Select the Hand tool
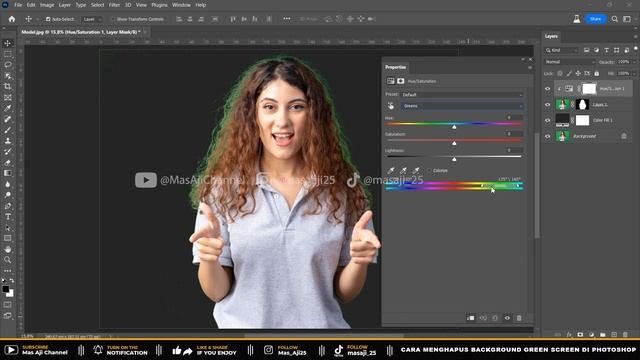Image resolution: width=640 pixels, height=360 pixels. [7, 249]
